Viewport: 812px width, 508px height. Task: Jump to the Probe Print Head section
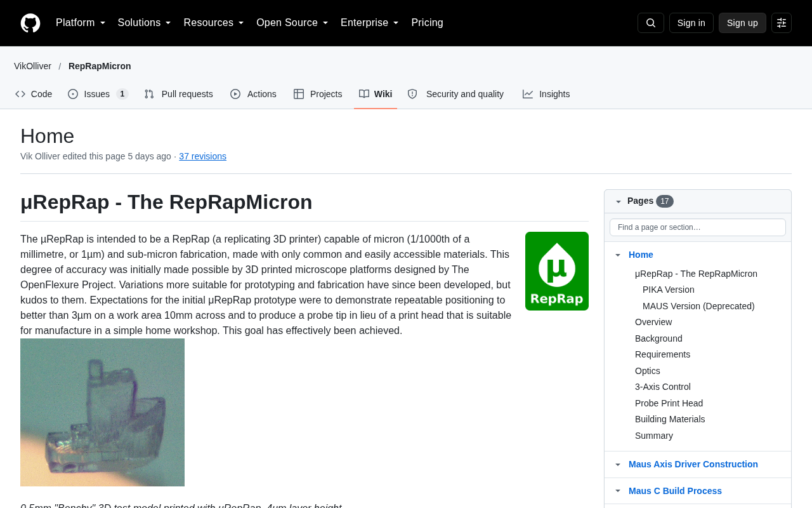click(x=669, y=403)
